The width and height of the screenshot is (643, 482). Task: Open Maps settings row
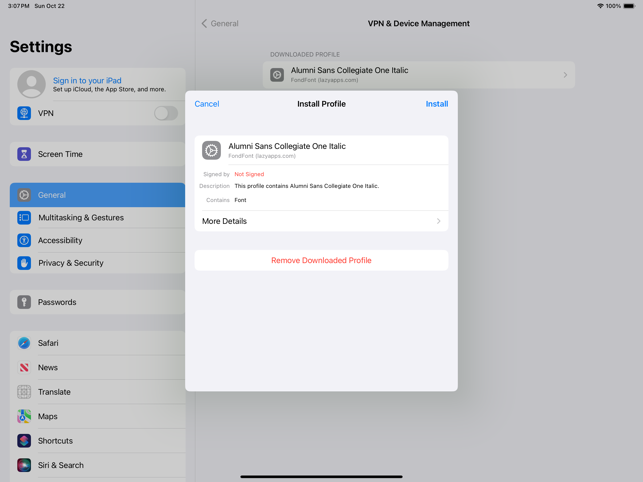click(97, 416)
